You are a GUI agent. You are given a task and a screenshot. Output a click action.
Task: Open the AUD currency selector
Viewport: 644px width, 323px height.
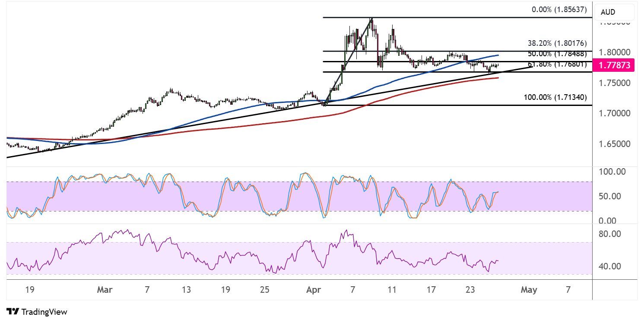click(615, 12)
